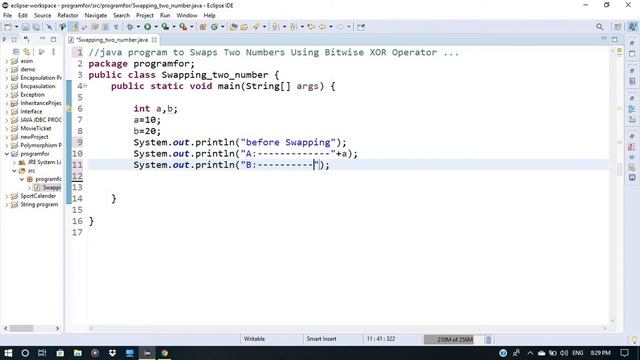This screenshot has width=640, height=360.
Task: Open the New Java Class dropdown arrow
Action: click(x=222, y=27)
